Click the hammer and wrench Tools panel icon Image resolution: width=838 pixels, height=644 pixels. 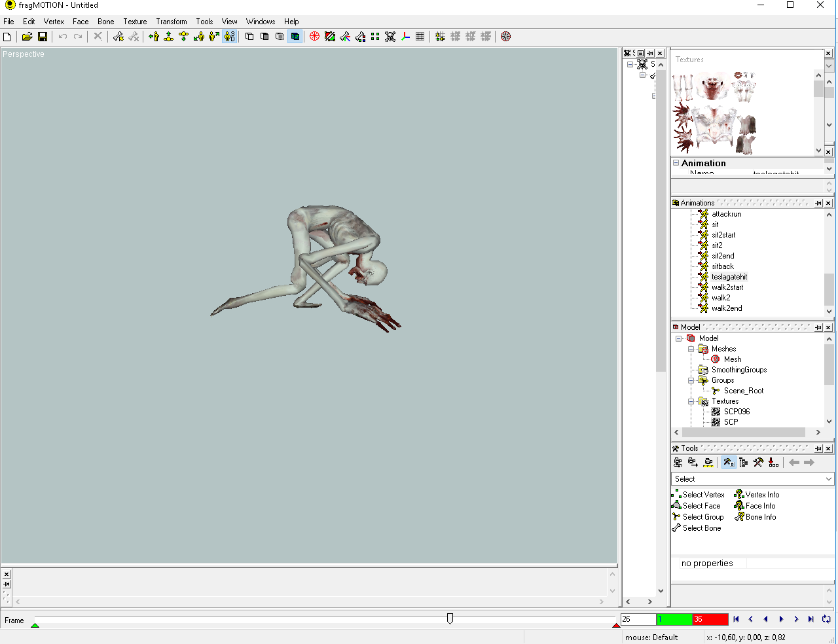tap(758, 462)
